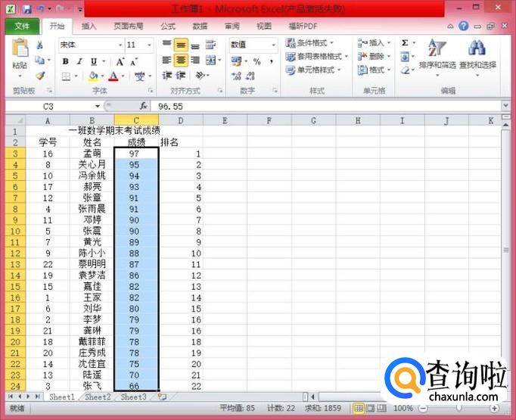The height and width of the screenshot is (420, 516).
Task: Click the Wrap Text icon
Action: [x=210, y=45]
